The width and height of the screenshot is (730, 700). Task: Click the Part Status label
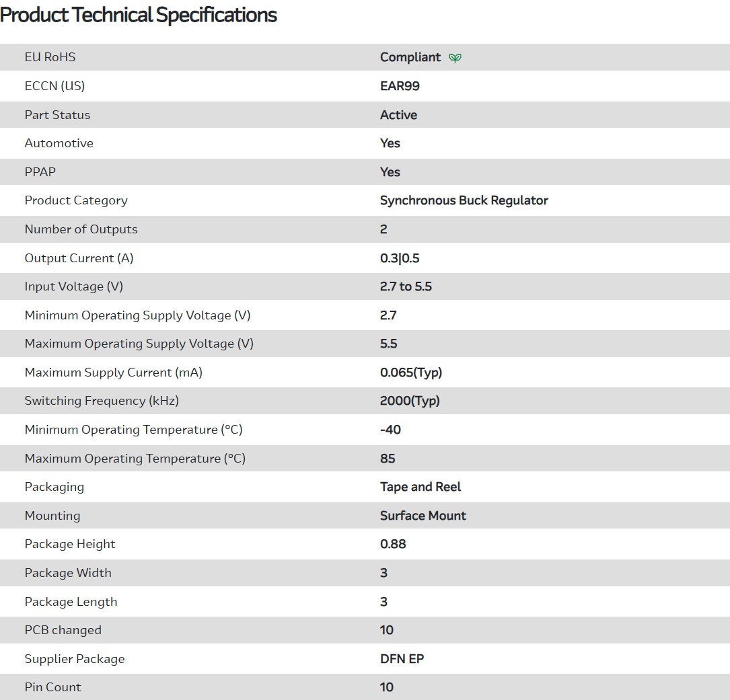pyautogui.click(x=57, y=115)
